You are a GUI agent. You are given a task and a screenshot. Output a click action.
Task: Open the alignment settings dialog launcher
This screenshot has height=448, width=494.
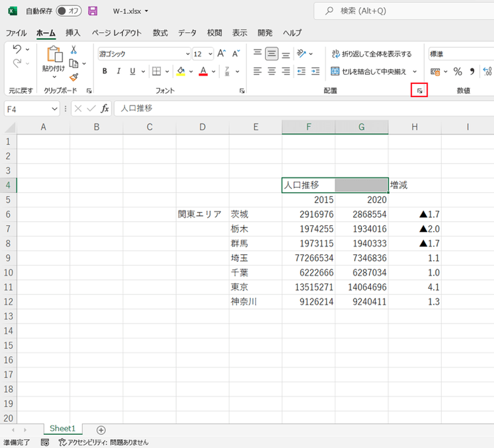[419, 91]
